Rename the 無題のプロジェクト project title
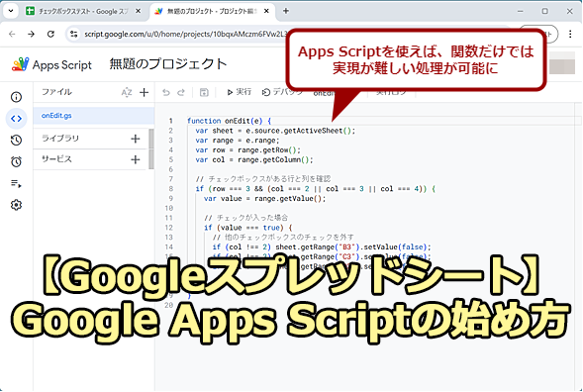 point(168,64)
